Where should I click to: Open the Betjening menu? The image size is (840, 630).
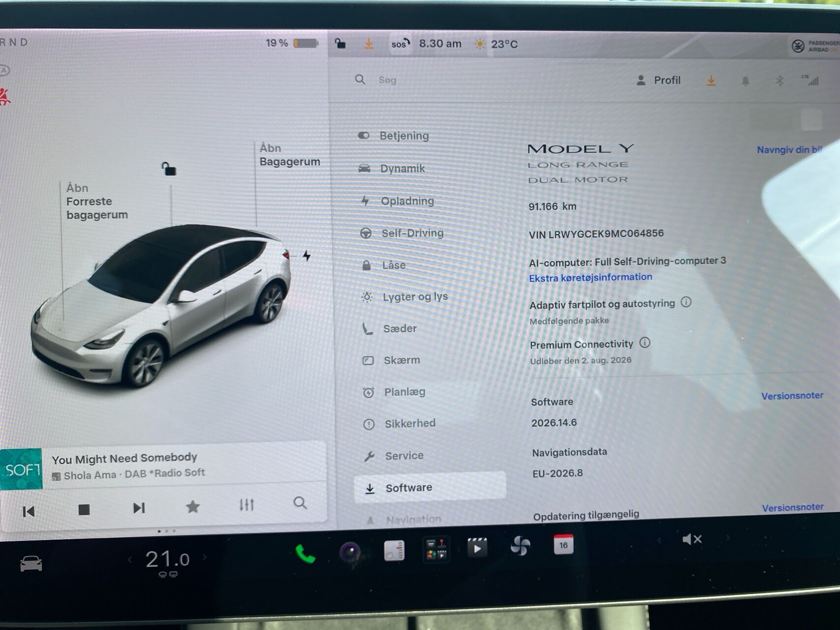(394, 136)
